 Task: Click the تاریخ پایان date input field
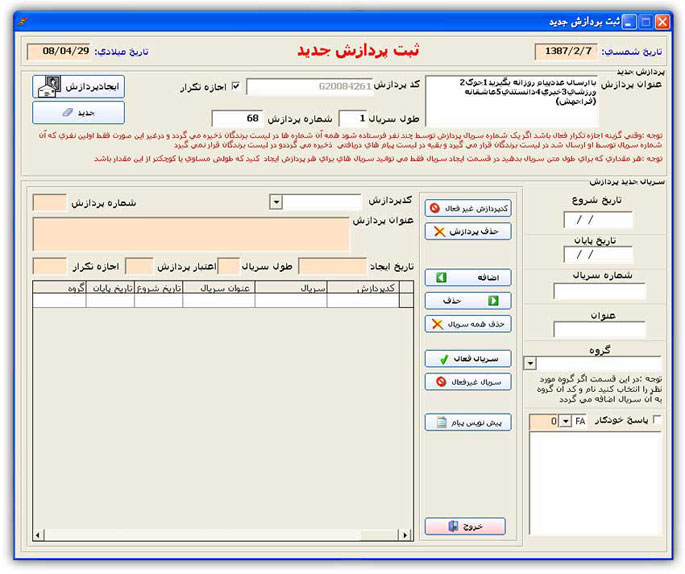coord(598,255)
